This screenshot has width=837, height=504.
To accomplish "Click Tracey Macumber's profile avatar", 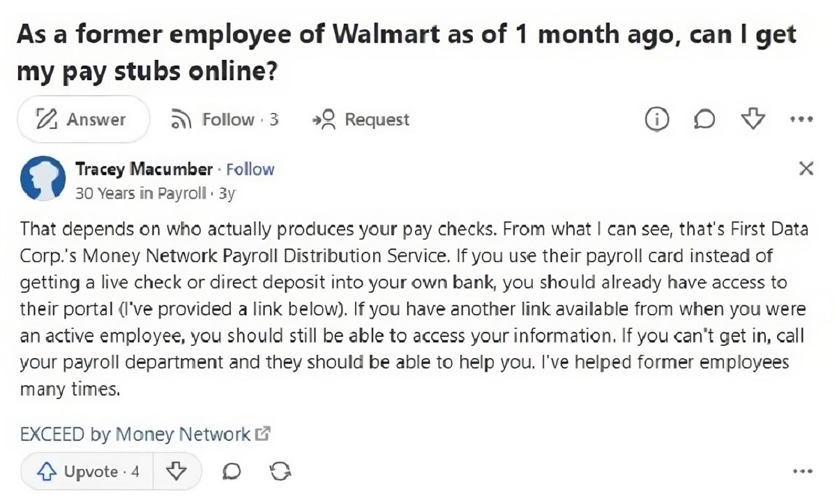I will pos(43,178).
